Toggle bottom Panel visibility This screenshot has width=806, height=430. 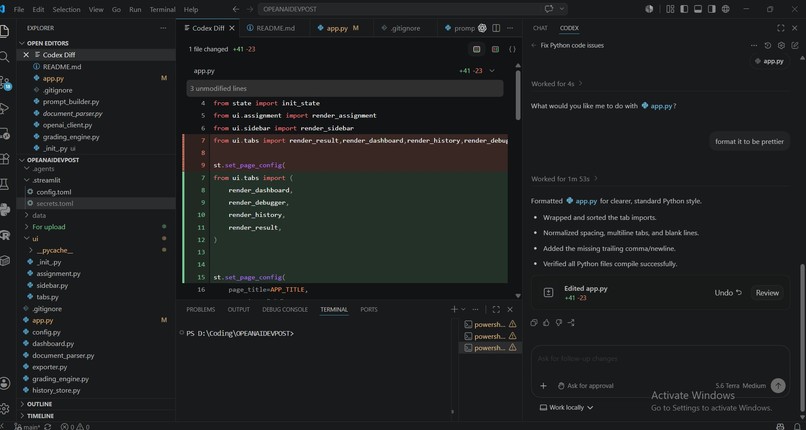698,9
